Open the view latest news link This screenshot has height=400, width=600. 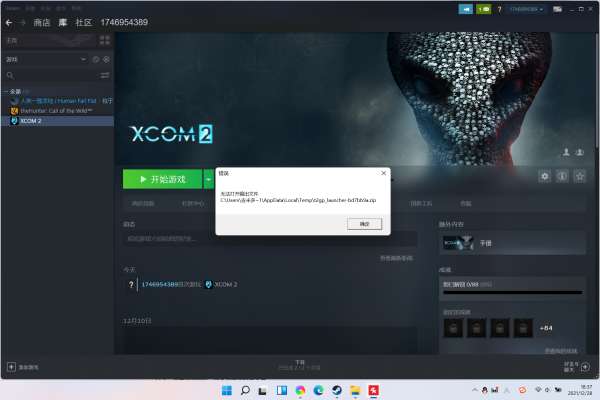tap(396, 258)
